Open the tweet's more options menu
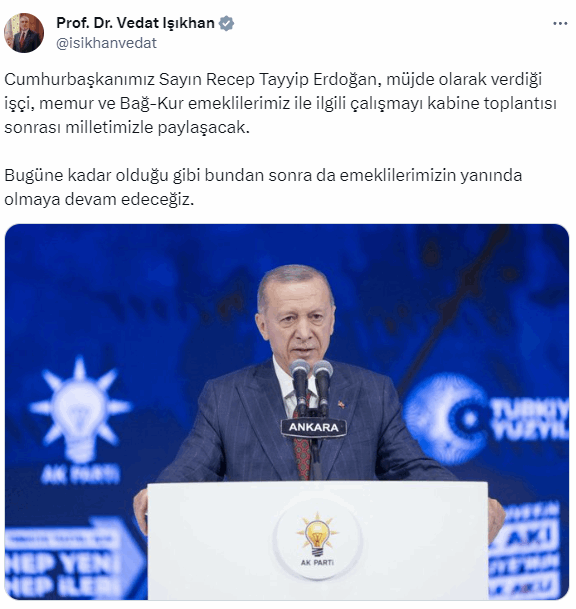The image size is (576, 609). [x=560, y=24]
